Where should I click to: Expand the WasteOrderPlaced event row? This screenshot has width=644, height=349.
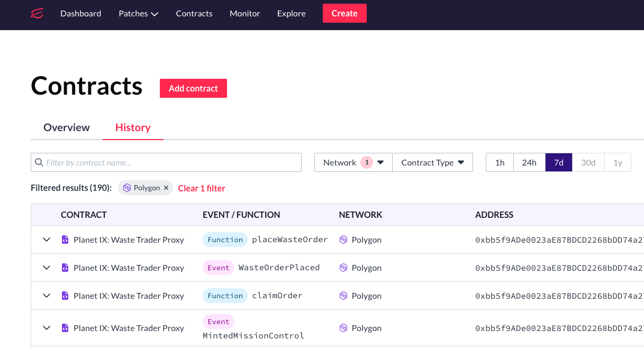pyautogui.click(x=46, y=268)
